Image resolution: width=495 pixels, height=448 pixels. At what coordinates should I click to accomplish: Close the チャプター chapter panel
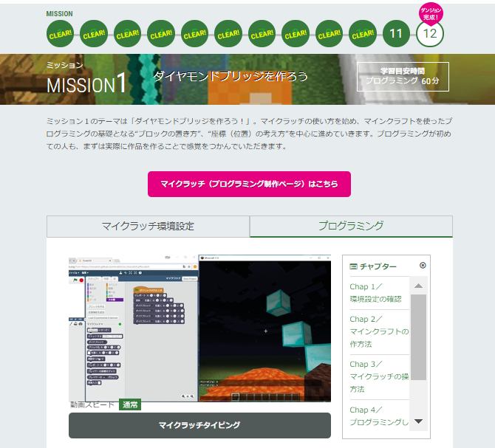(x=423, y=266)
